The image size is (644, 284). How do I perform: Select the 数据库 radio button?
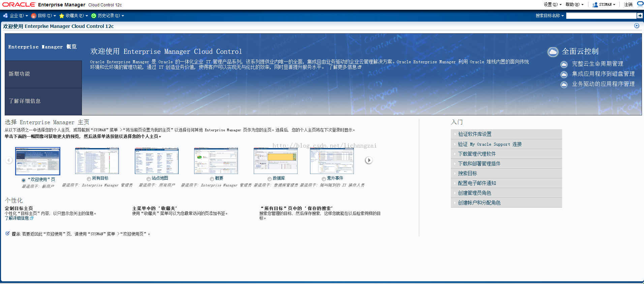click(x=270, y=179)
